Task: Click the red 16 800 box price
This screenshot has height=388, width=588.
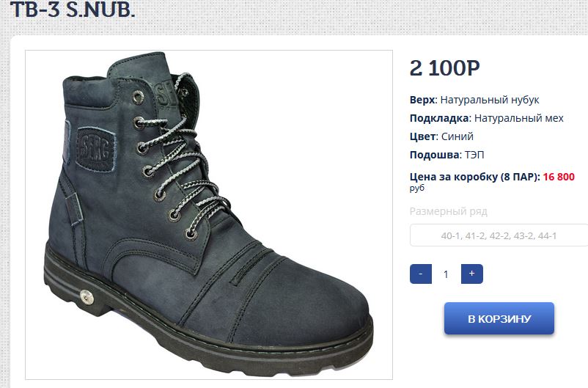Action: [559, 177]
